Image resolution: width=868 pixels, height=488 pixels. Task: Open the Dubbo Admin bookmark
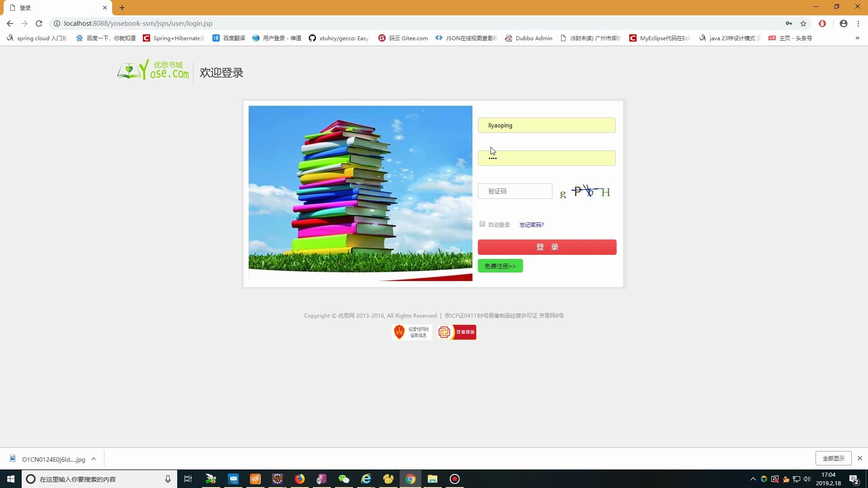[528, 38]
